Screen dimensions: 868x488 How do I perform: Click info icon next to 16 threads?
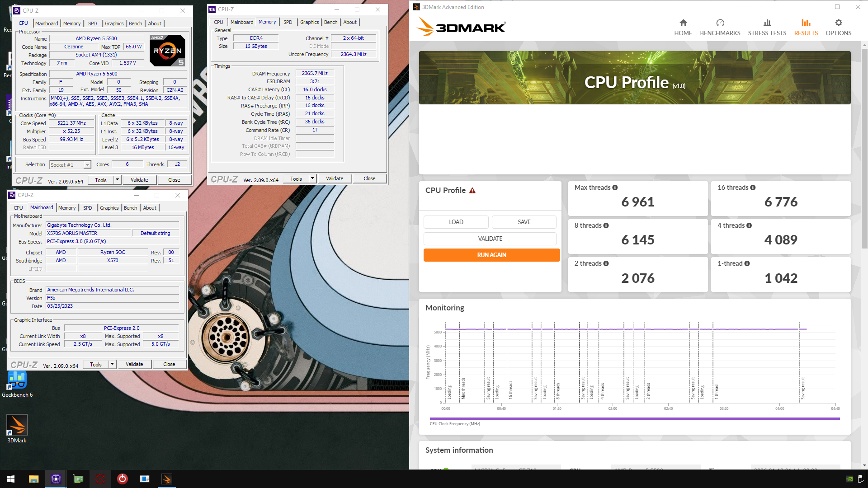point(753,188)
